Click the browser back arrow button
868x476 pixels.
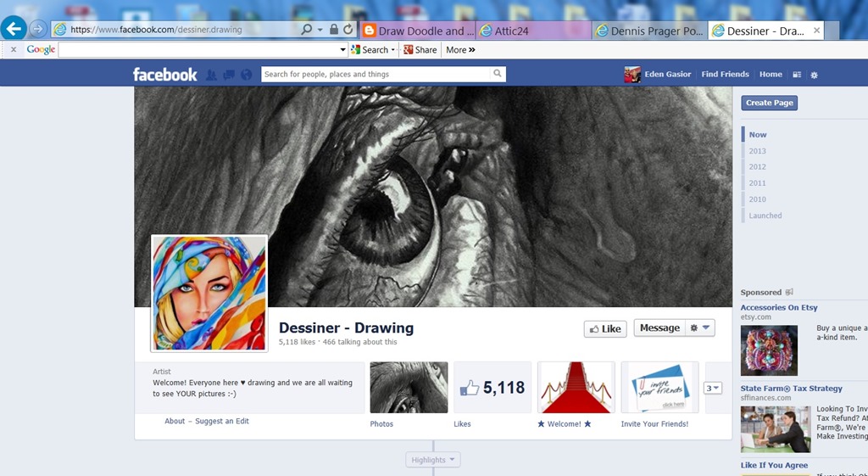pyautogui.click(x=14, y=28)
